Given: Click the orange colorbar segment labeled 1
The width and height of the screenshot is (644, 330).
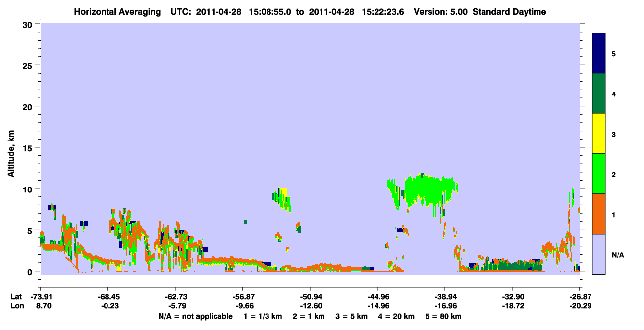Looking at the screenshot, I should tap(599, 214).
